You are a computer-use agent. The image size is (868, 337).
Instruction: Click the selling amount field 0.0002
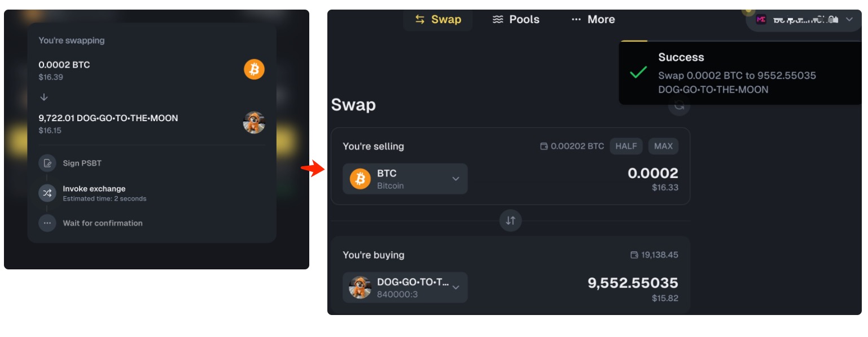653,173
